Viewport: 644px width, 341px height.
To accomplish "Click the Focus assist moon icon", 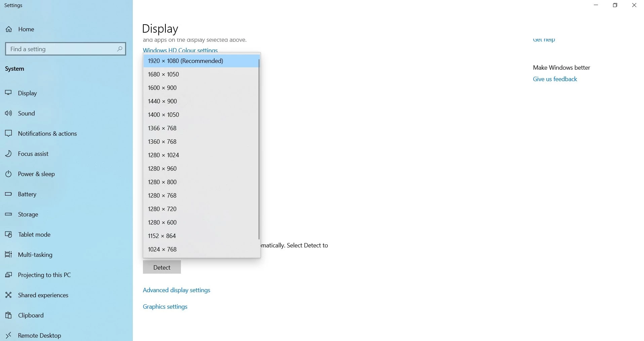I will [8, 154].
